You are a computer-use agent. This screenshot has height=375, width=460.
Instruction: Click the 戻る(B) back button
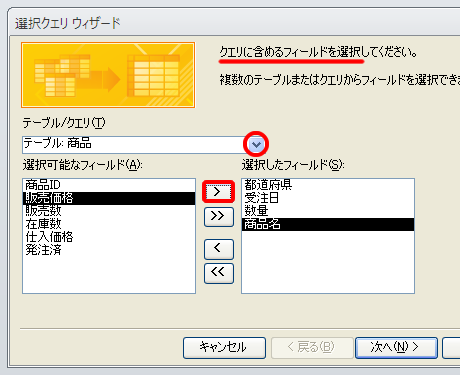pyautogui.click(x=312, y=348)
